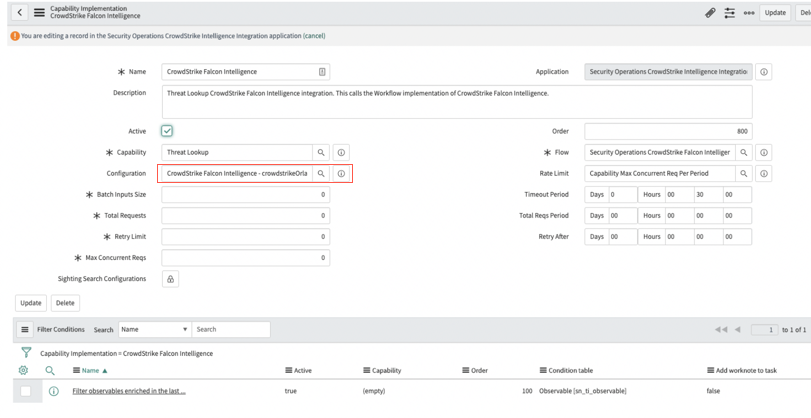Click the Max Concurrent Reqs field
Screen dimensions: 811x418
245,258
